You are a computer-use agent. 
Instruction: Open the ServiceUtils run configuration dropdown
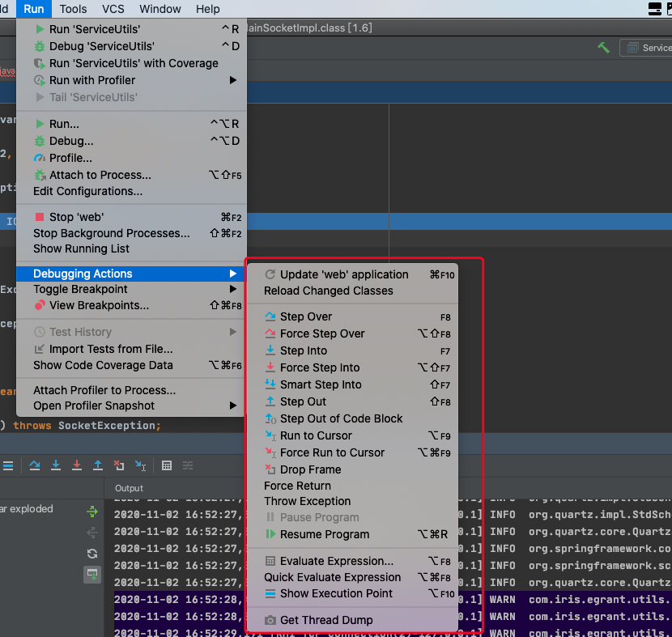648,48
